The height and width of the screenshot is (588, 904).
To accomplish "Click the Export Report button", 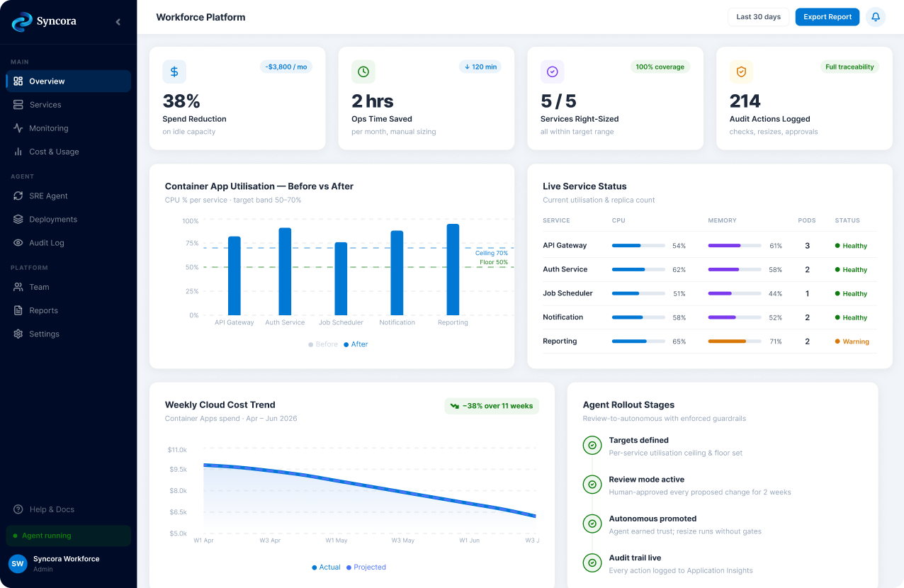I will tap(827, 17).
